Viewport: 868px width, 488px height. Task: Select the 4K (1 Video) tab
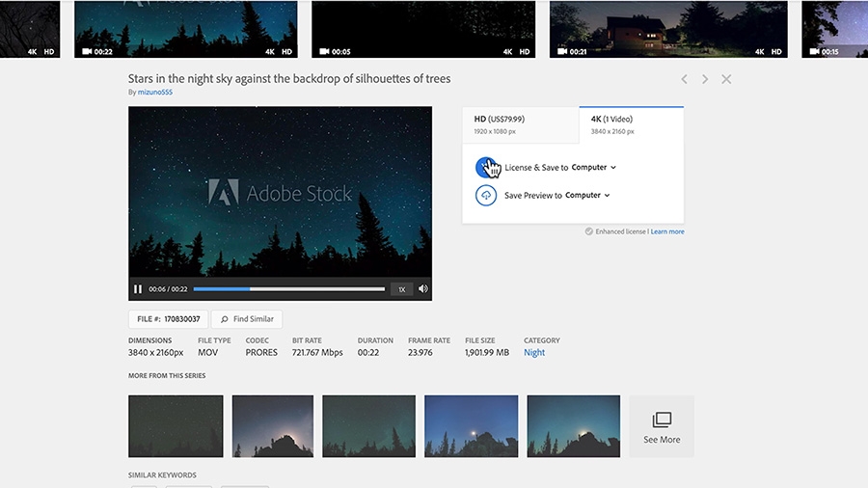pyautogui.click(x=631, y=124)
